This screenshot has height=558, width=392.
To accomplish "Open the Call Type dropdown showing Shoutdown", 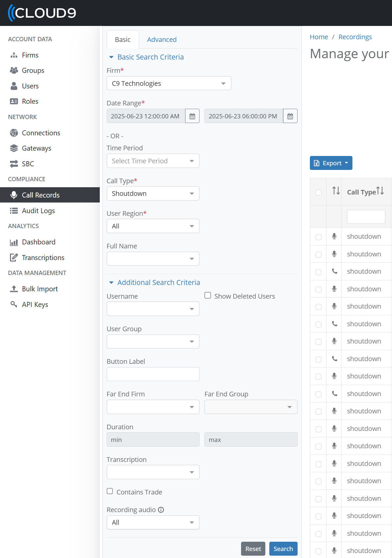I will [x=153, y=194].
